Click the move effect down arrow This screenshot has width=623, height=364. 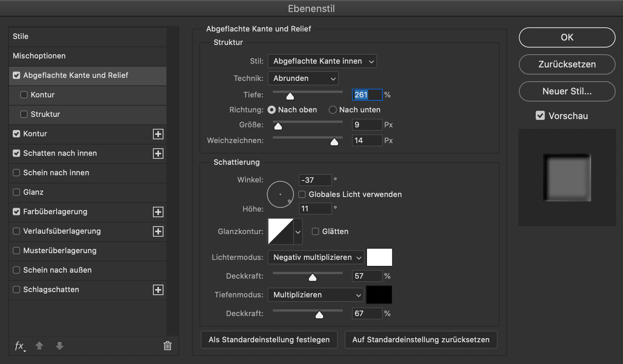[60, 346]
